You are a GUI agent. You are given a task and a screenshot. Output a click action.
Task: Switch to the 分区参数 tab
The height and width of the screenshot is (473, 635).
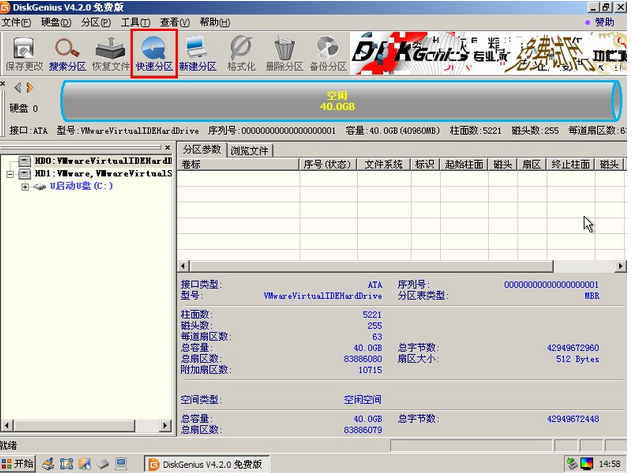tap(202, 150)
